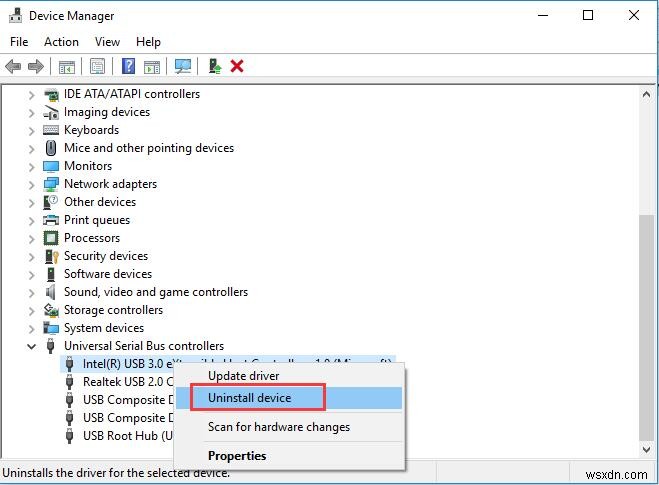Click the scrollbar down arrow
The width and height of the screenshot is (659, 485).
click(646, 449)
